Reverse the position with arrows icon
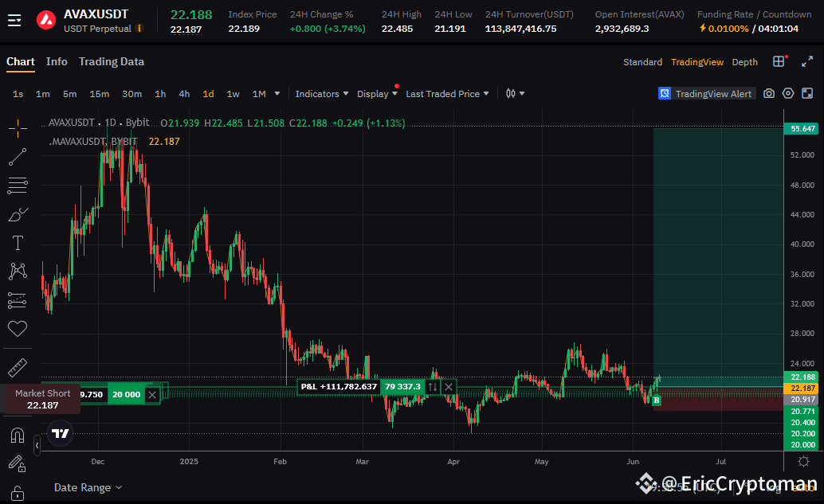The image size is (824, 504). [433, 387]
